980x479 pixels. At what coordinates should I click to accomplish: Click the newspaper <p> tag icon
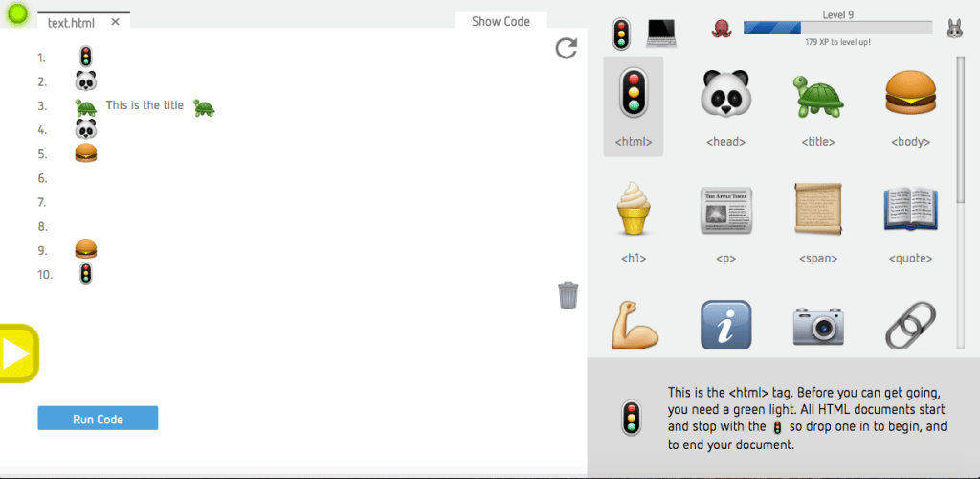pyautogui.click(x=725, y=211)
